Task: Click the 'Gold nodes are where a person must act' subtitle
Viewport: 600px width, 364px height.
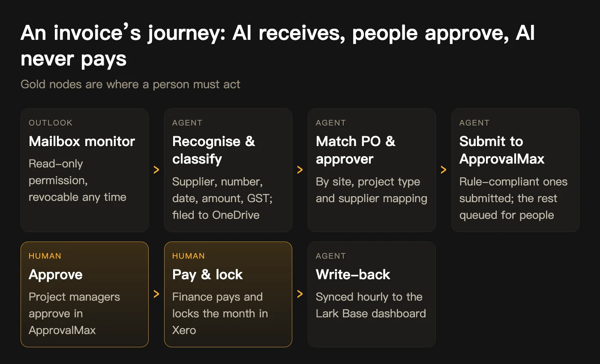Action: tap(130, 84)
